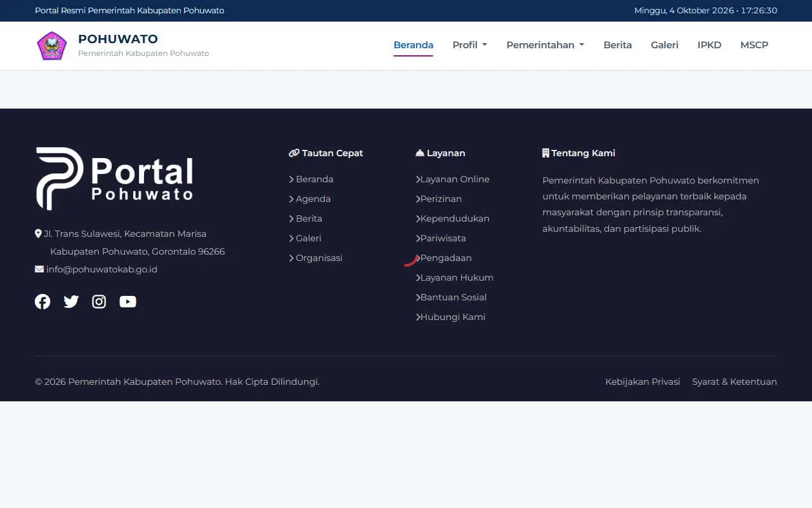Open the Syarat & Ketentuan link

pos(735,382)
